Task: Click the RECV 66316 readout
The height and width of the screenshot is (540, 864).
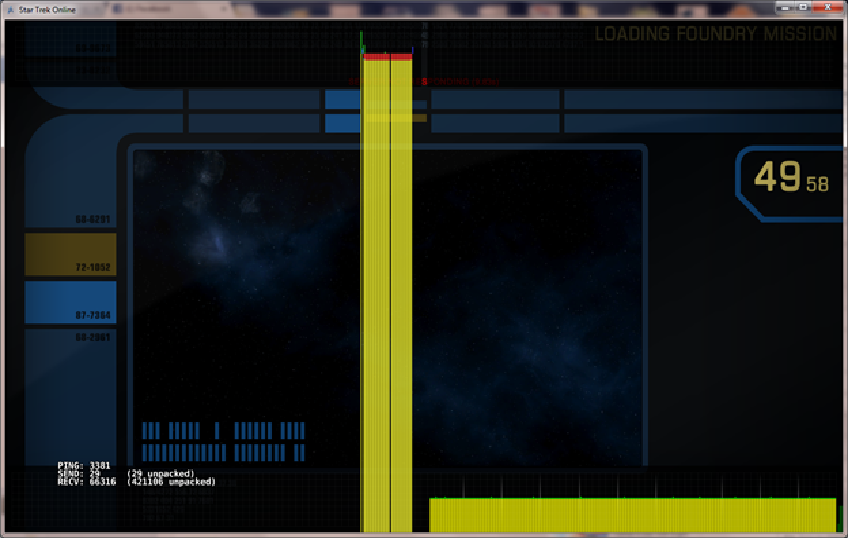Action: point(87,482)
